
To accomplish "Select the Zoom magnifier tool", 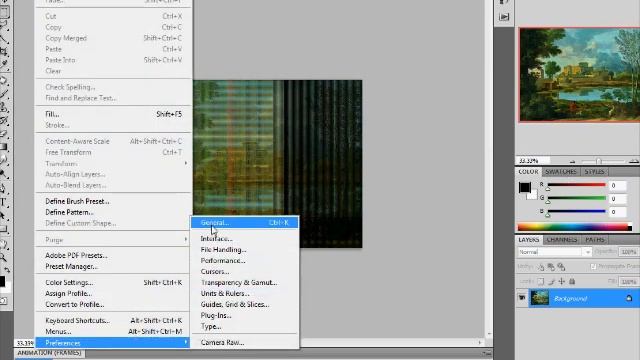I will click(4, 257).
